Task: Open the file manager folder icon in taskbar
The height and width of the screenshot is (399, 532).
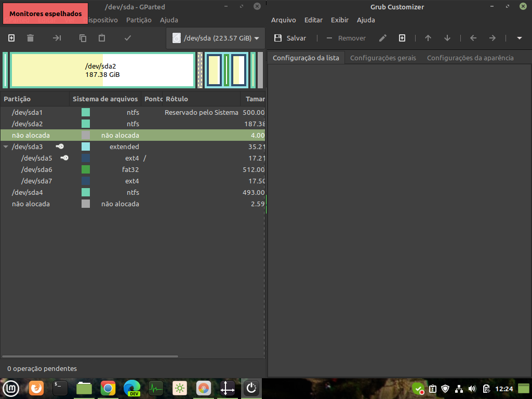Action: (x=84, y=388)
